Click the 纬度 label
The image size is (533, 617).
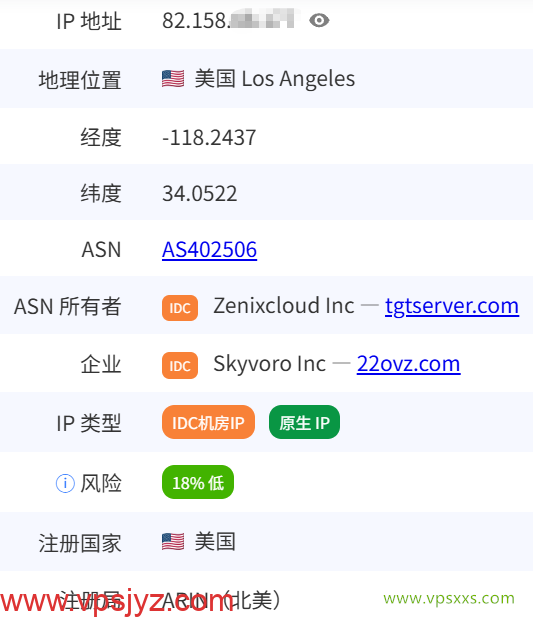(x=101, y=193)
